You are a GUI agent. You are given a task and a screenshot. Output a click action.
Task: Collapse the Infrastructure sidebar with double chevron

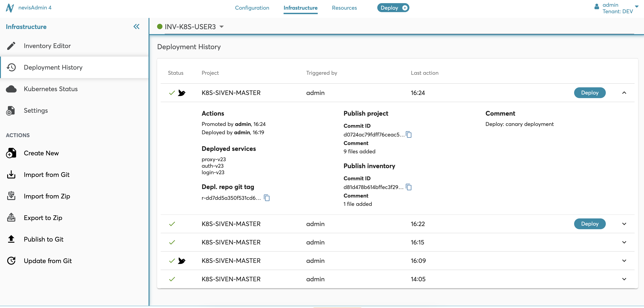click(136, 26)
